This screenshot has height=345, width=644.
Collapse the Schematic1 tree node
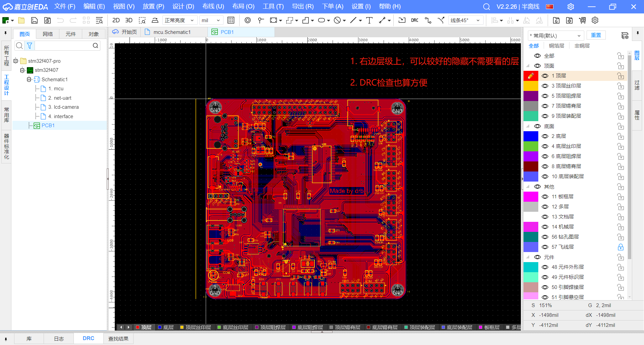29,80
